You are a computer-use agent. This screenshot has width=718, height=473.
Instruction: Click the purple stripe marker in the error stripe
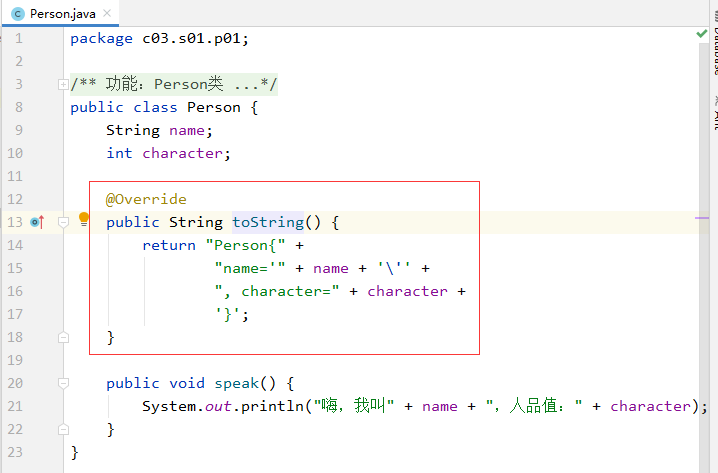pyautogui.click(x=702, y=218)
